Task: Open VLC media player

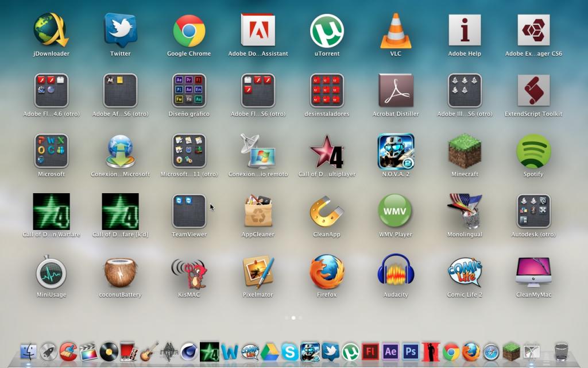Action: tap(396, 31)
